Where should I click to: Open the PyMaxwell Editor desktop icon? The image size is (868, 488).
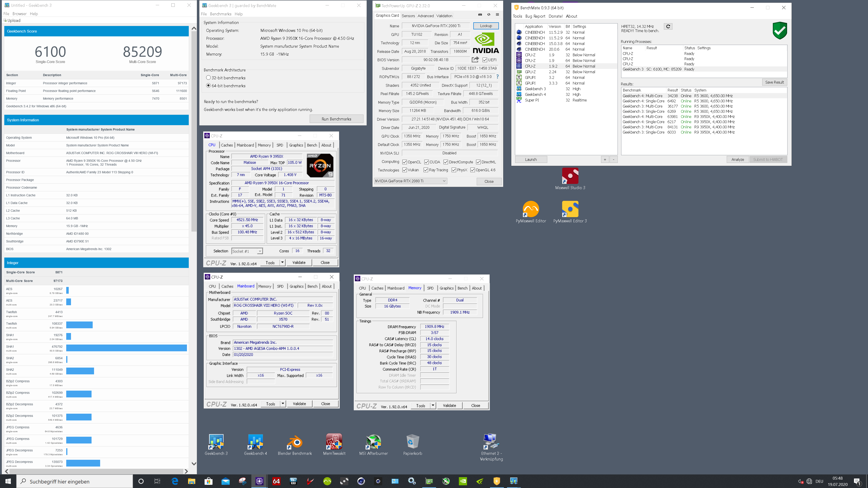[x=531, y=212]
